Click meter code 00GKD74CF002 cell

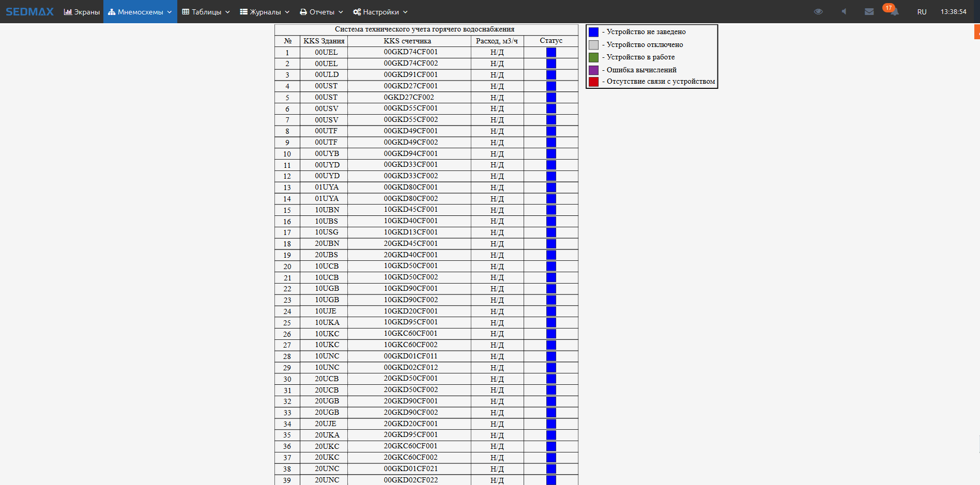tap(410, 64)
